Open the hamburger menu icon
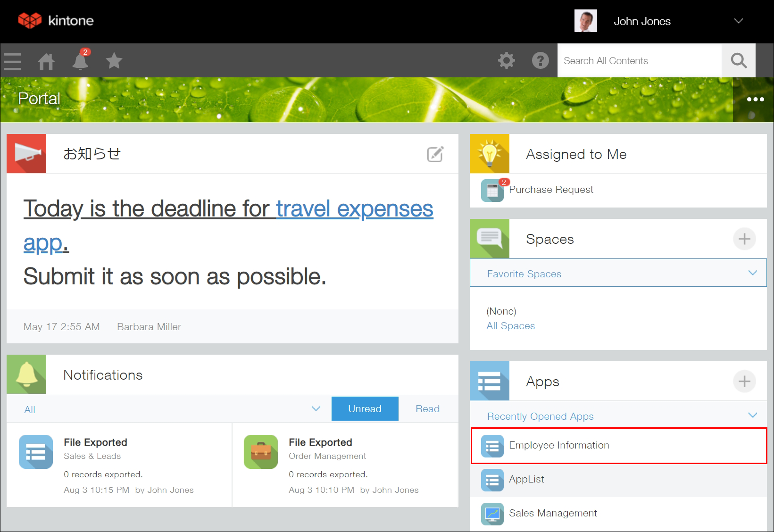This screenshot has width=774, height=532. (12, 61)
